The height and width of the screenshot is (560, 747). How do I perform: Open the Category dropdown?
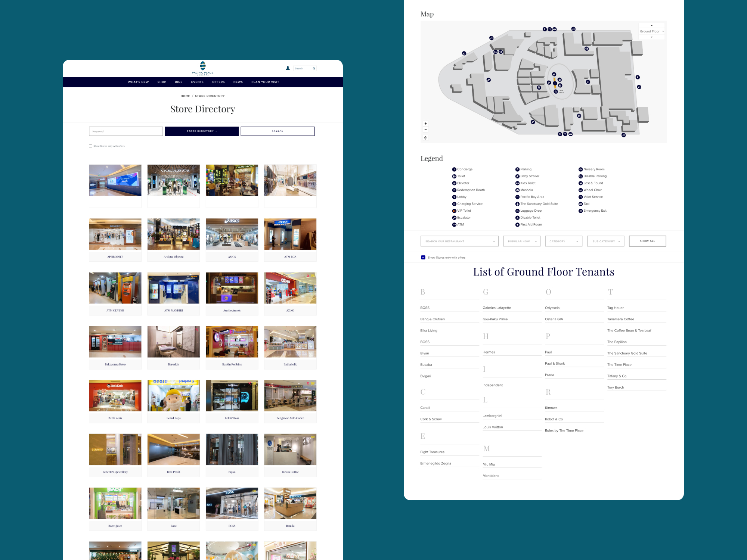564,241
